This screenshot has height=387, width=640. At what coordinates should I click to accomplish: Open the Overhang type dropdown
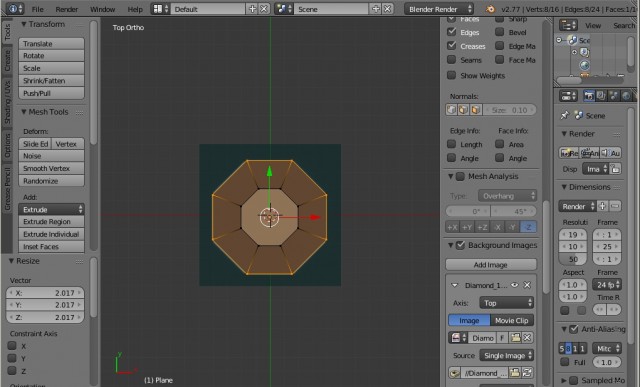pyautogui.click(x=507, y=196)
